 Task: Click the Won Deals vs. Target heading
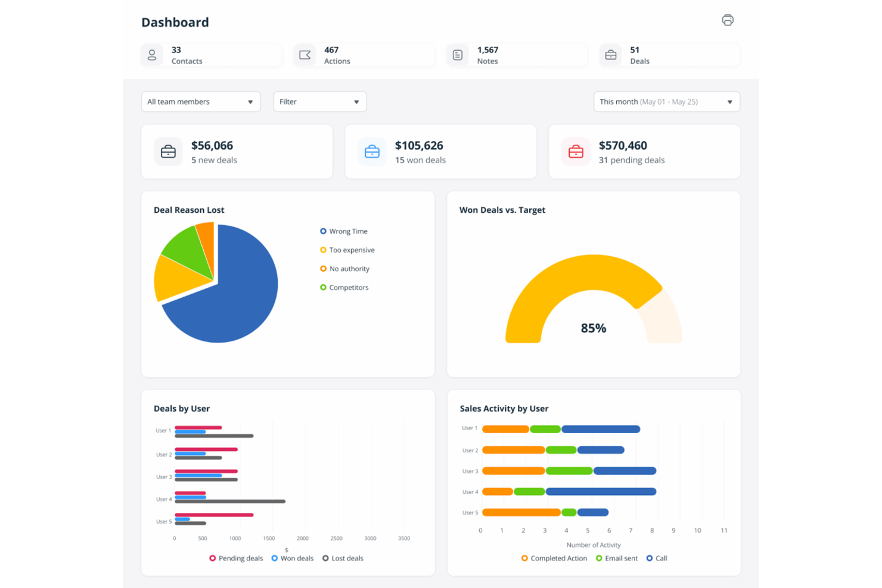[x=502, y=210]
